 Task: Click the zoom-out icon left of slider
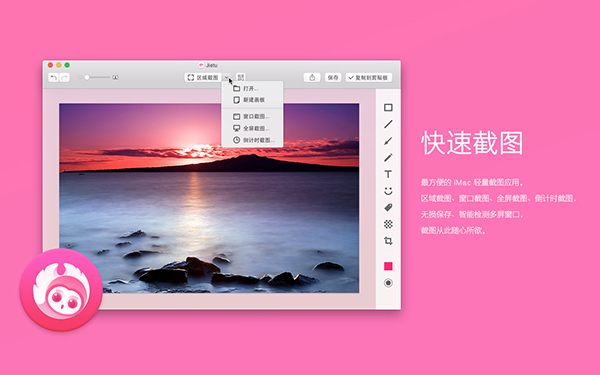coord(80,77)
